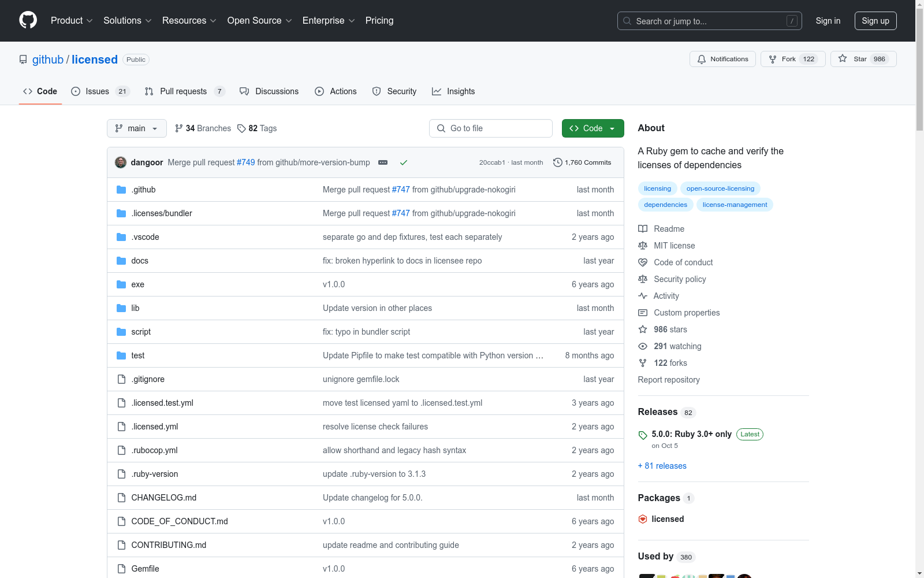
Task: Click the Code of conduct heart icon
Action: tap(643, 262)
